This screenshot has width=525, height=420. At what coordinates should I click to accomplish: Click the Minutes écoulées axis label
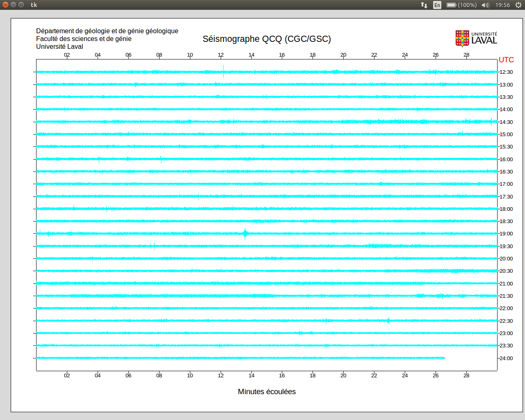pos(267,392)
